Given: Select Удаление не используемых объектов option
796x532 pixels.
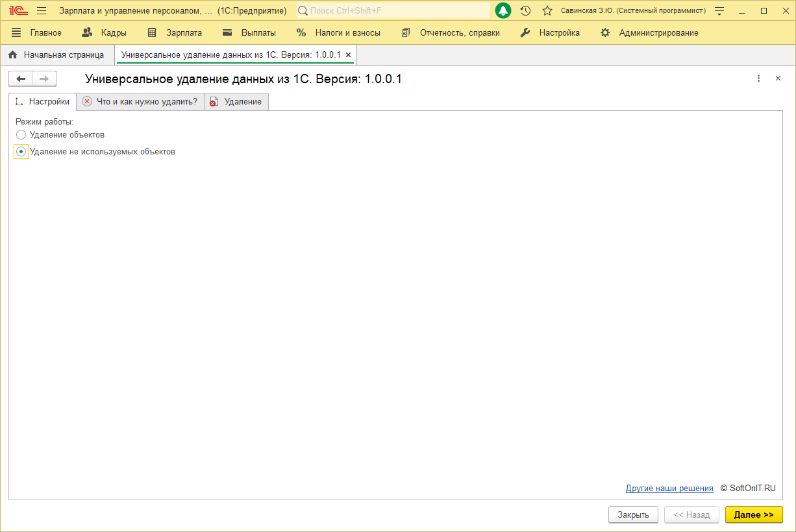Looking at the screenshot, I should point(21,152).
